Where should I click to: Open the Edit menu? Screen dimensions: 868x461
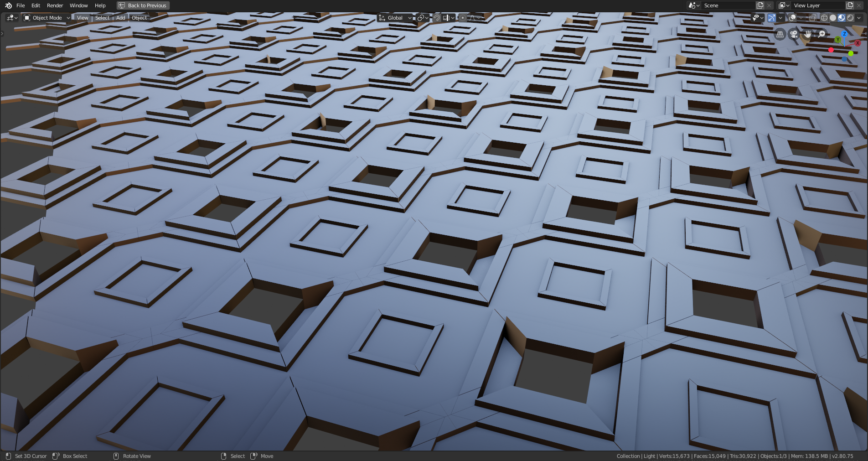pos(36,5)
